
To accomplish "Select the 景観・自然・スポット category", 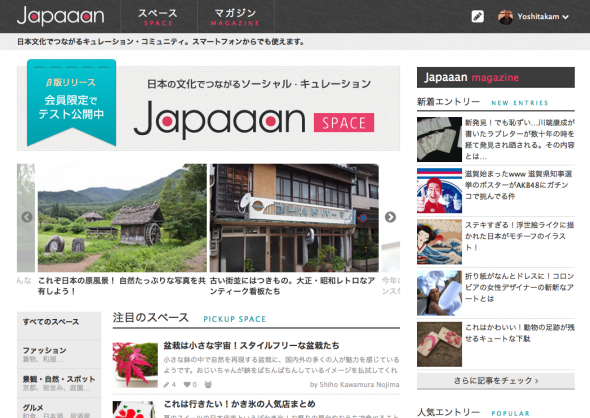I will pos(59,383).
